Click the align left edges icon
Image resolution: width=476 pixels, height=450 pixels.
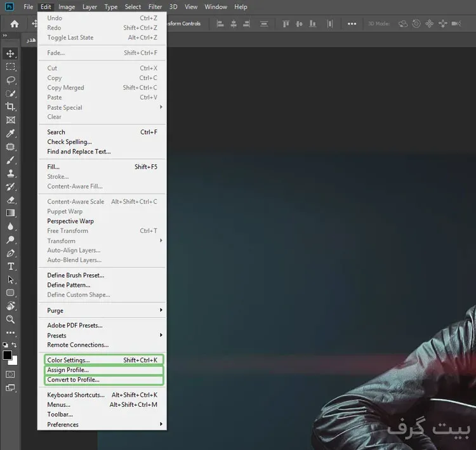[x=220, y=23]
